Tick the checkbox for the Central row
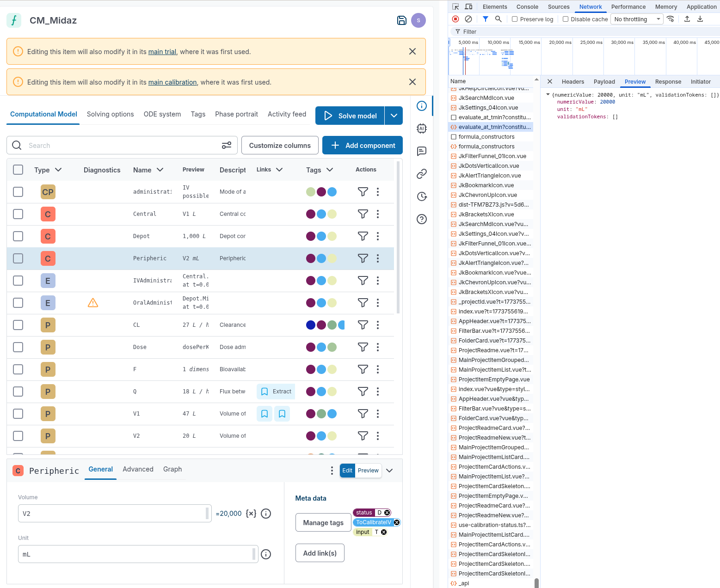This screenshot has height=588, width=720. point(18,214)
